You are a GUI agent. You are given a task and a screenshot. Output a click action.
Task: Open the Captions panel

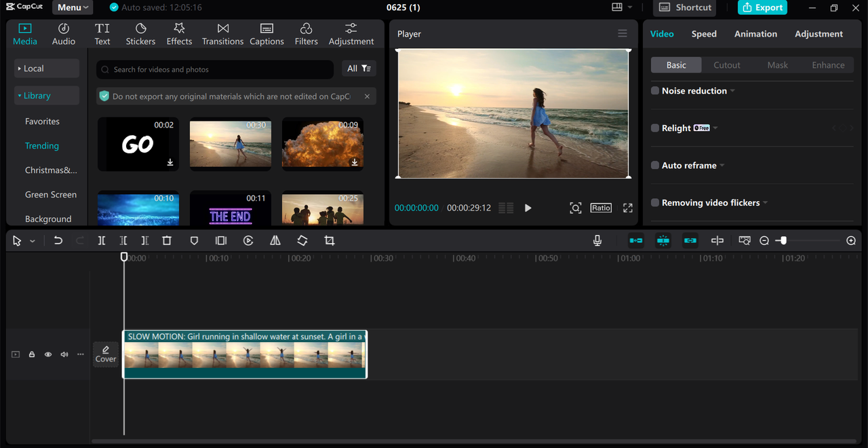(267, 33)
